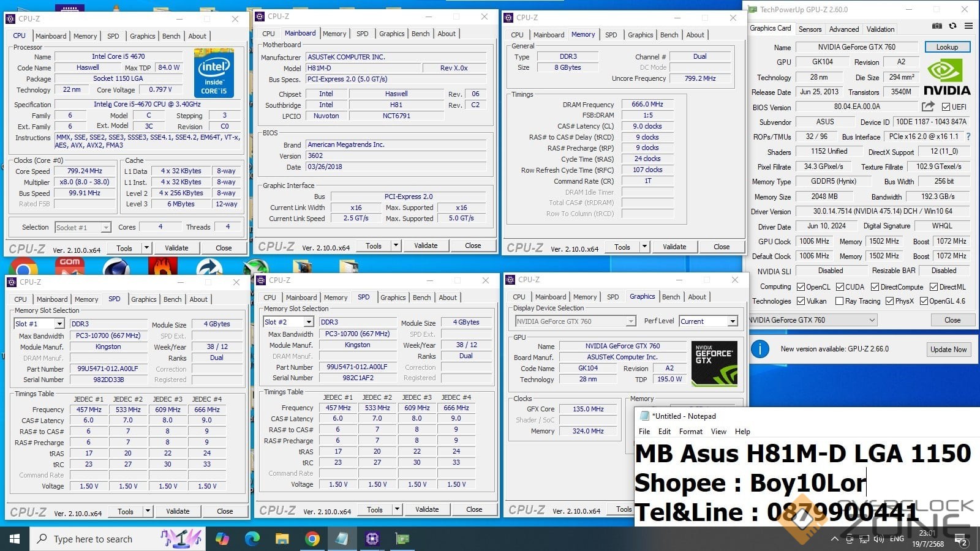
Task: Click the Update Now button
Action: 948,350
